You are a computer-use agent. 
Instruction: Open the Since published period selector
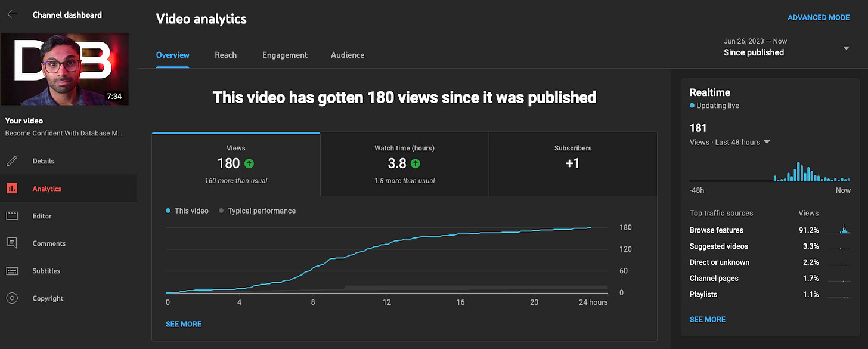coord(787,48)
